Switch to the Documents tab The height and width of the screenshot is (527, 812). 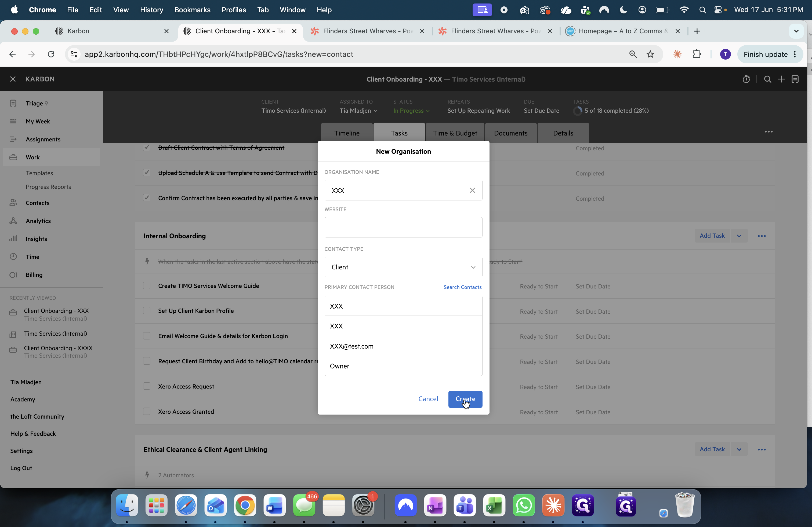point(511,133)
